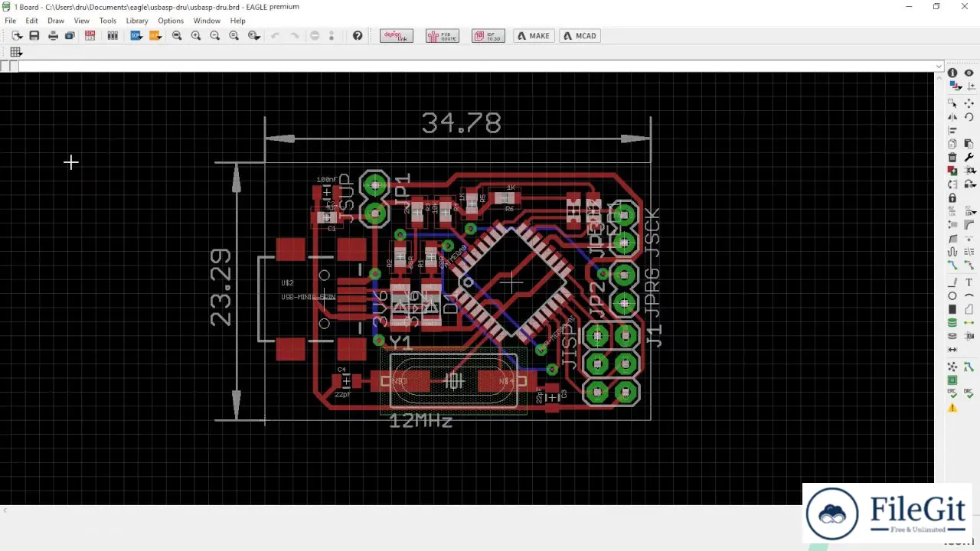Click the Zoom in icon
This screenshot has width=980, height=551.
(196, 36)
